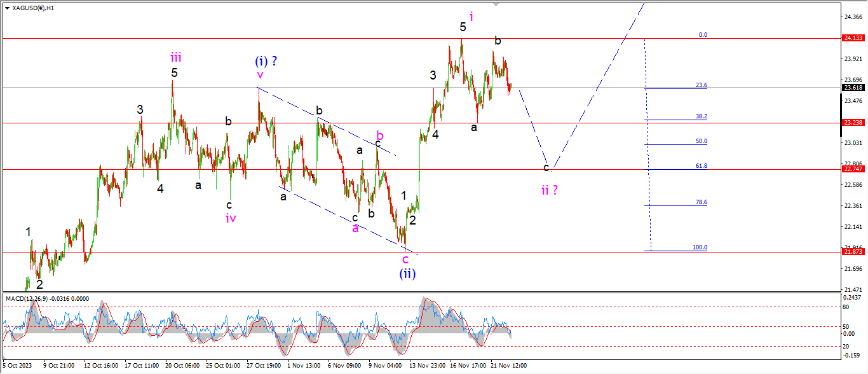This screenshot has width=868, height=374.
Task: Click the magenta "ii ?" wave label
Action: click(x=550, y=190)
